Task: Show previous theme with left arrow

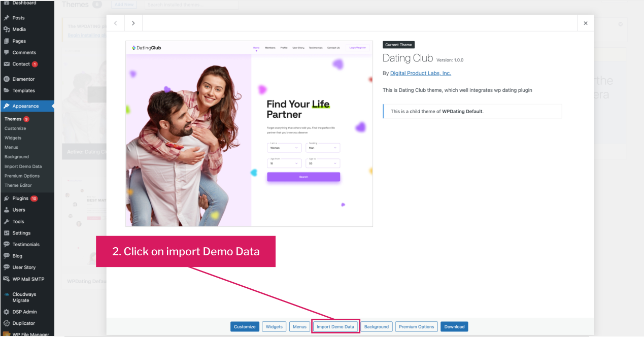Action: pyautogui.click(x=115, y=23)
